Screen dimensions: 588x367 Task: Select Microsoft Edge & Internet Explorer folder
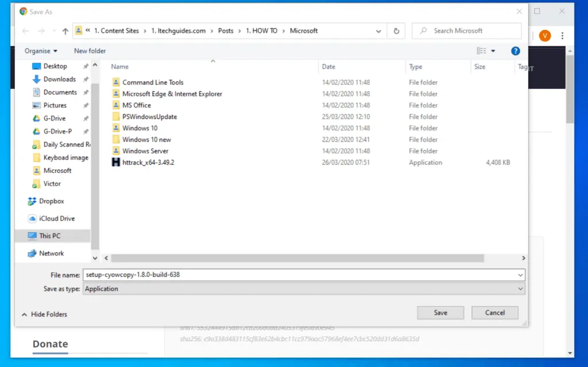coord(172,94)
